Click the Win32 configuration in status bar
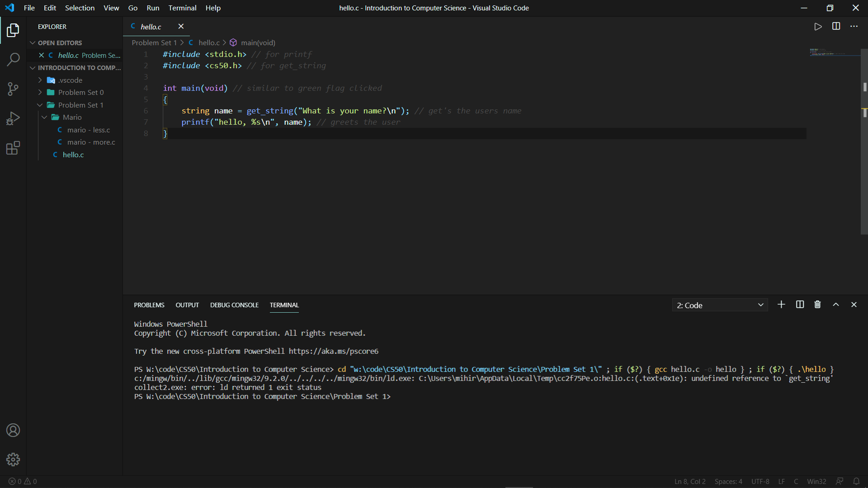Screen dimensions: 868x488 pyautogui.click(x=816, y=481)
